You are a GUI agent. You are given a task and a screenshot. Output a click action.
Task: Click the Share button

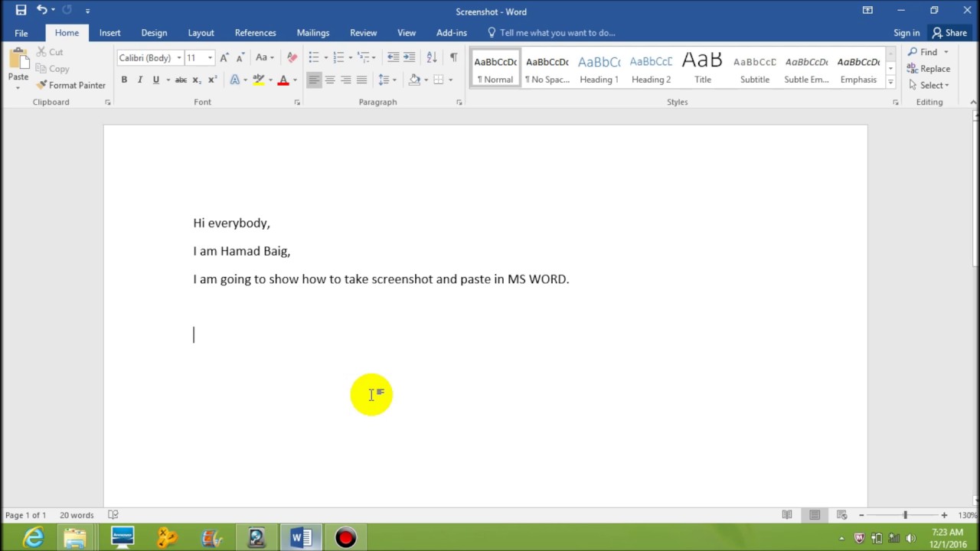click(x=949, y=33)
